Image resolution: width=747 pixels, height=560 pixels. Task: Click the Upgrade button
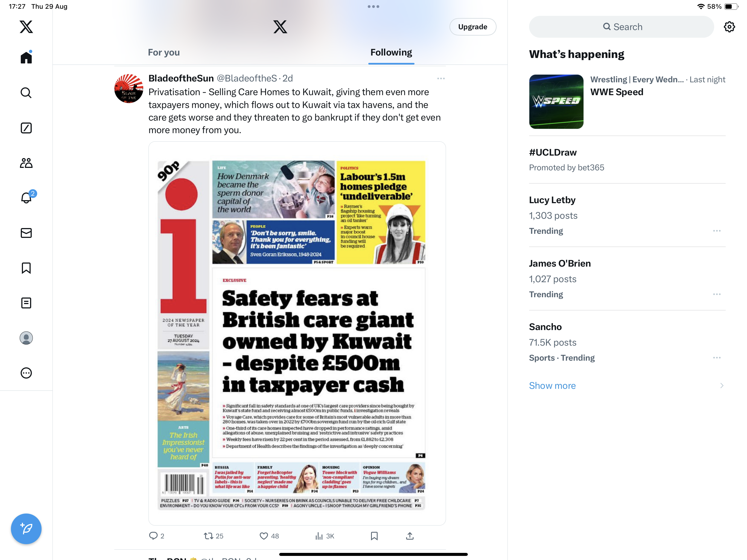tap(472, 27)
